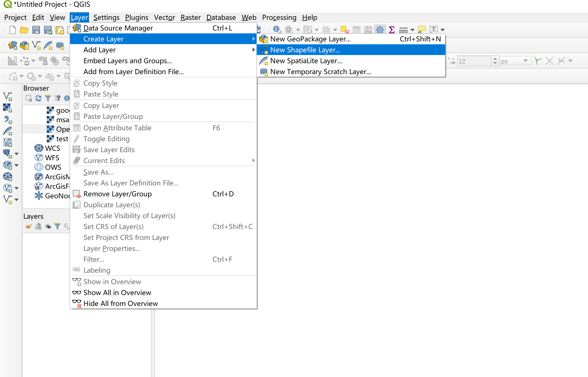Click Add PostGIS layer elephant icon
Screen dimensions: 588x377
point(7,153)
